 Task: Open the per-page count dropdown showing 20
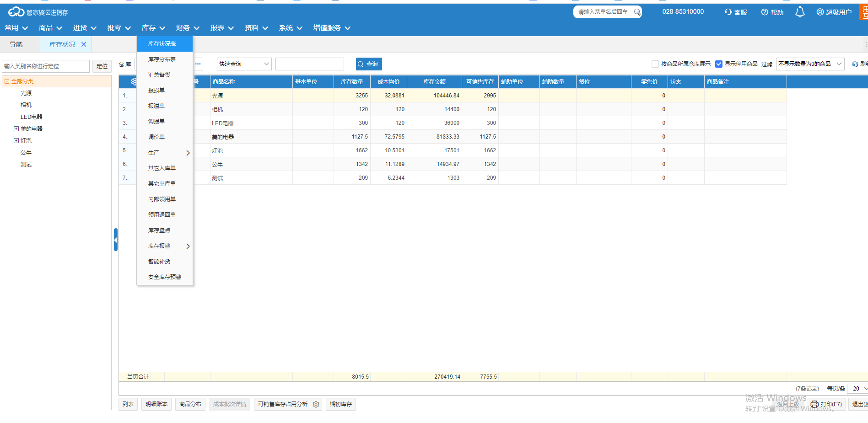pos(857,389)
